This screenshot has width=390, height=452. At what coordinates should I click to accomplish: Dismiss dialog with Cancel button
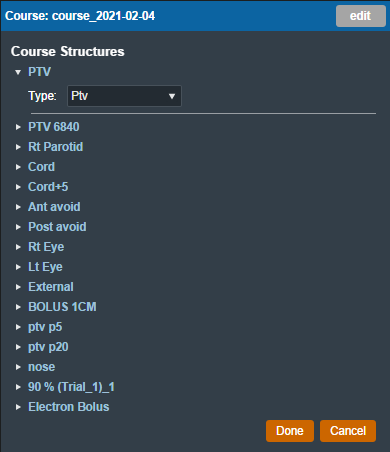pos(348,431)
